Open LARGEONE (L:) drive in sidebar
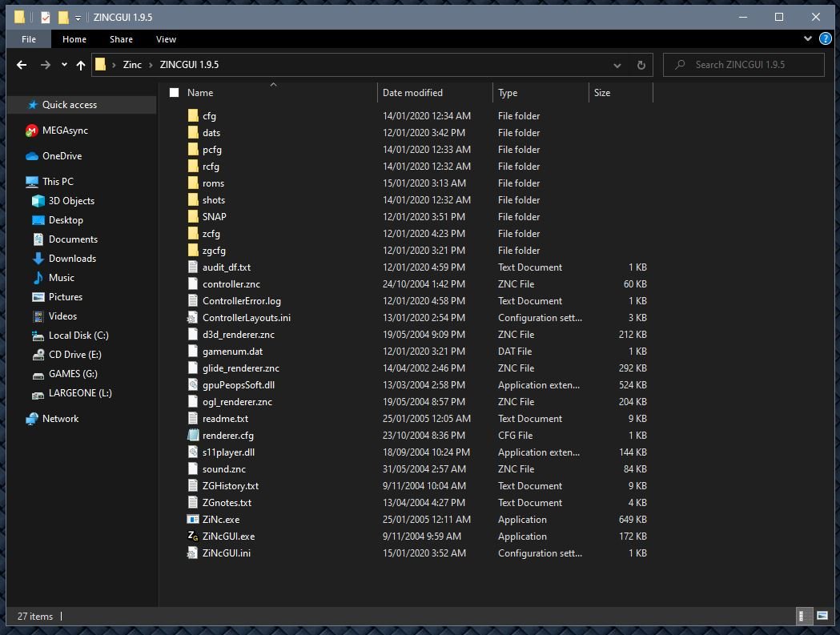The width and height of the screenshot is (840, 635). [80, 393]
